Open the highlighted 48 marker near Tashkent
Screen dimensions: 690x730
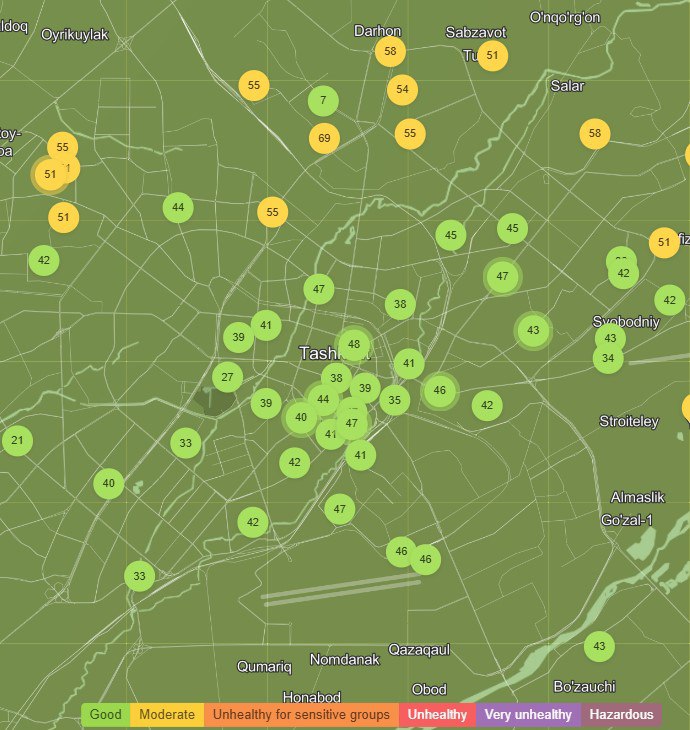point(353,346)
